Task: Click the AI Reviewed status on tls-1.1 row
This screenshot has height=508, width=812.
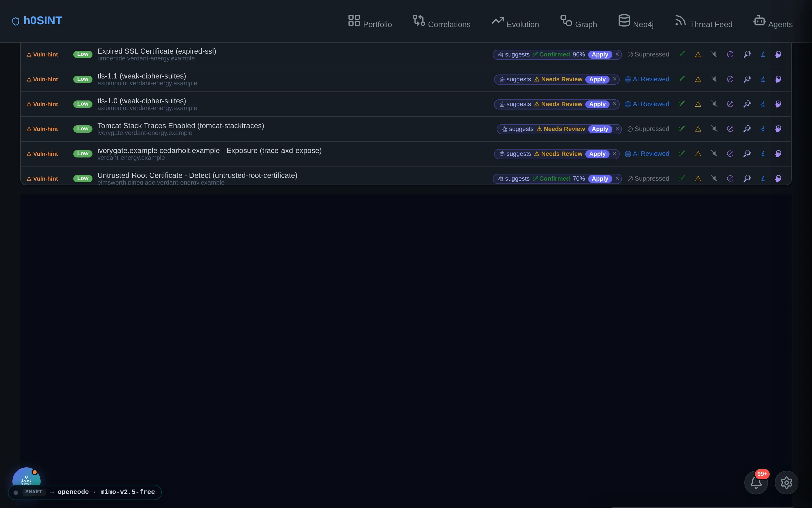Action: click(646, 79)
